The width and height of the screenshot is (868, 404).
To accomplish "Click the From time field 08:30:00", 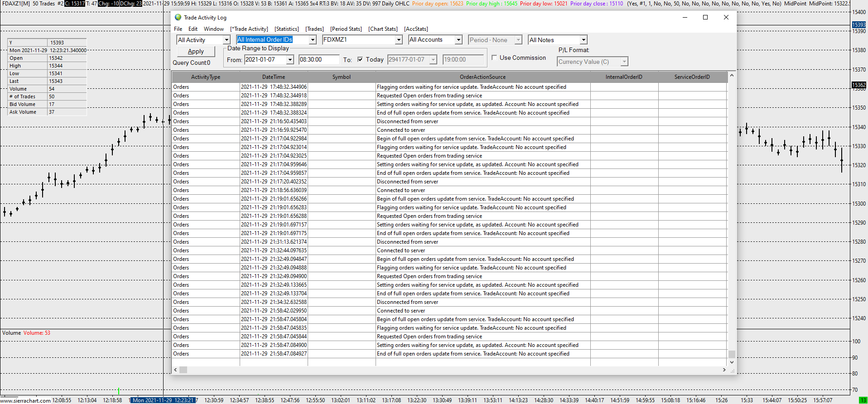I will click(x=319, y=60).
